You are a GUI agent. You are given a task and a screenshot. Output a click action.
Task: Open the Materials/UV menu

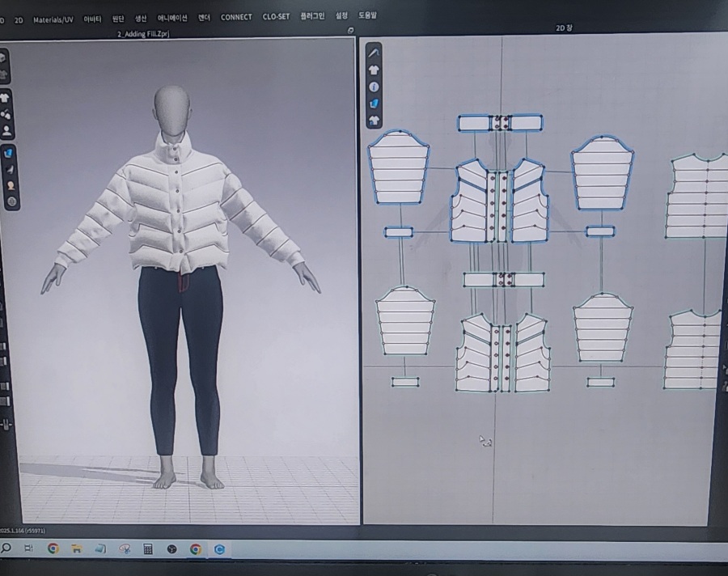pyautogui.click(x=53, y=19)
